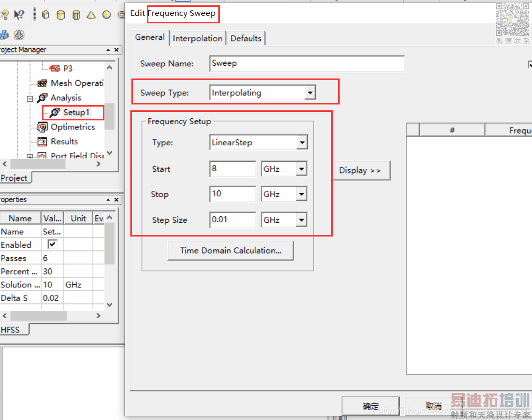
Task: Click the GHz unit cell for Solution
Action: click(78, 285)
